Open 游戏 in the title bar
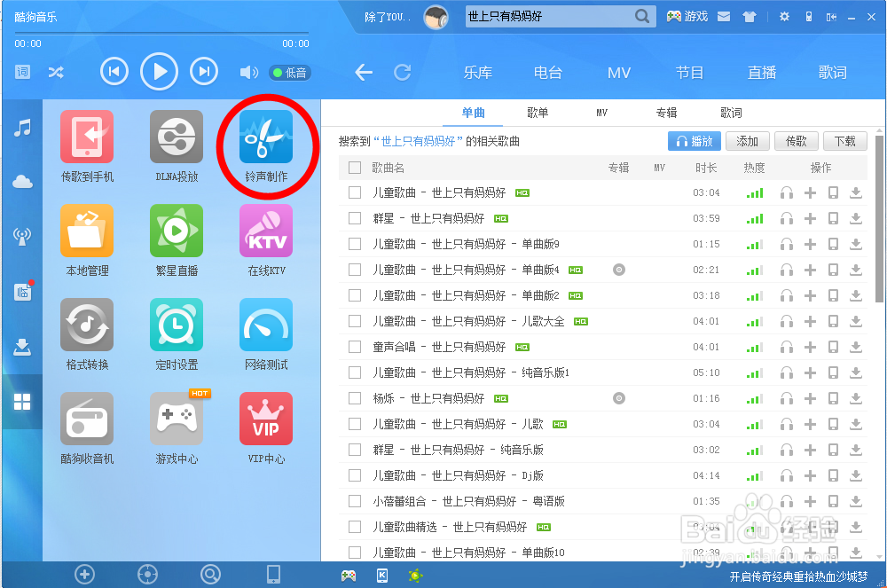Image resolution: width=887 pixels, height=588 pixels. pos(687,16)
